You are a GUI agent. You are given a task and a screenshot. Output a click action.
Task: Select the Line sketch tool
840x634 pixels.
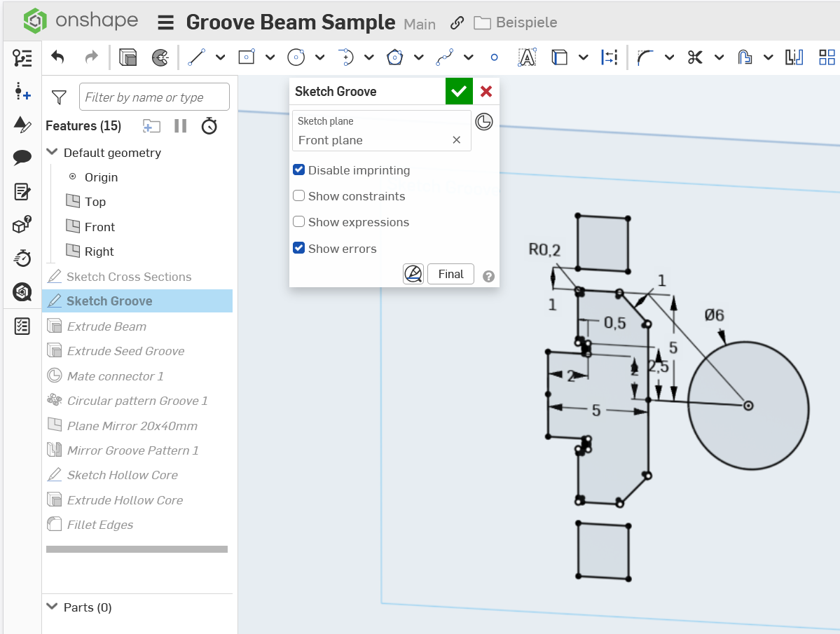(196, 57)
